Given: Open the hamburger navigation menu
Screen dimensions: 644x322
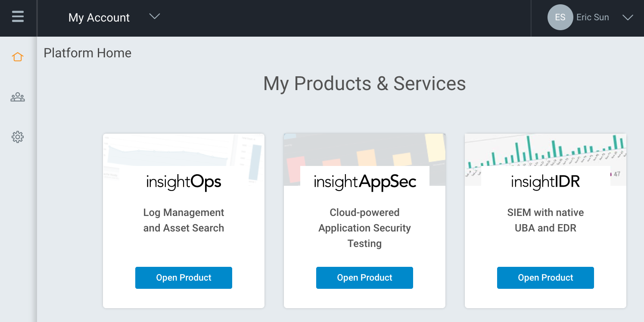Looking at the screenshot, I should (18, 17).
